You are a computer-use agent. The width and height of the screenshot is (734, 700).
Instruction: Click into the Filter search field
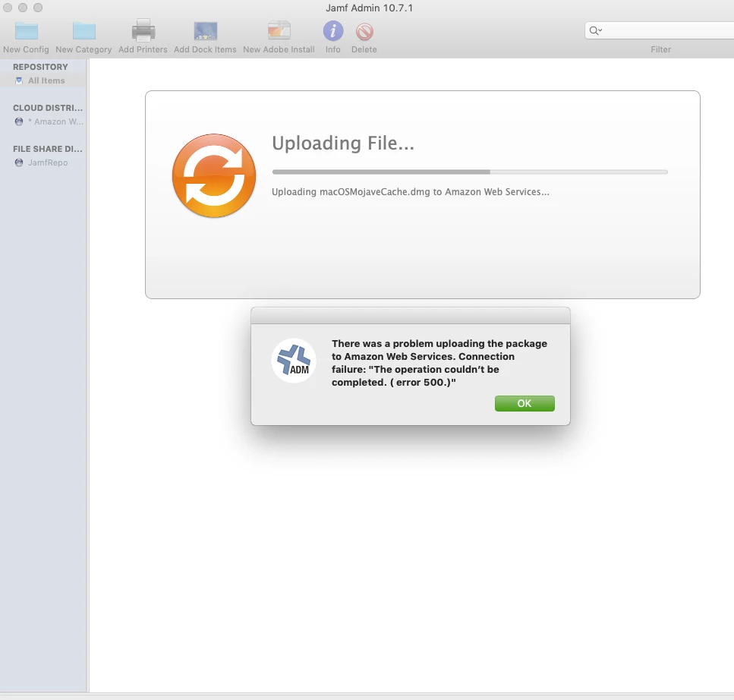pos(659,31)
